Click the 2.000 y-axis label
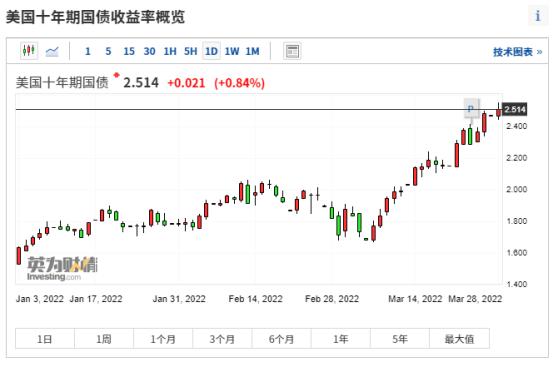The height and width of the screenshot is (368, 554). (516, 189)
